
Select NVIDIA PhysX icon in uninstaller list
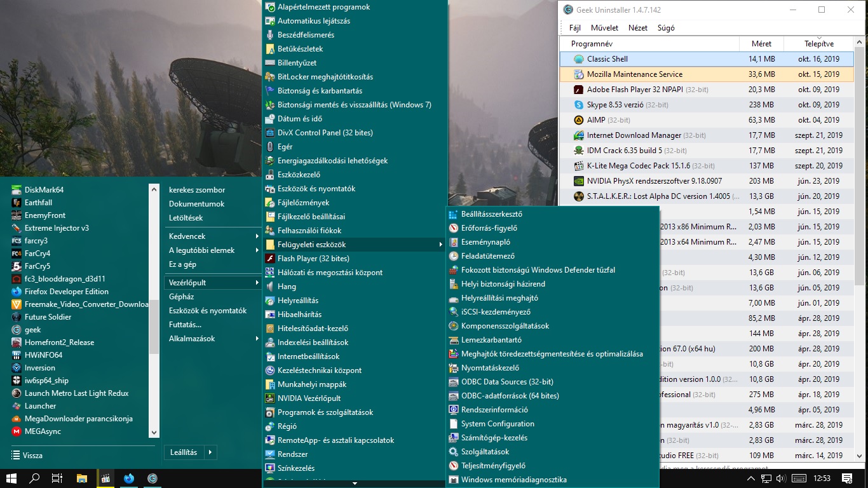coord(578,181)
